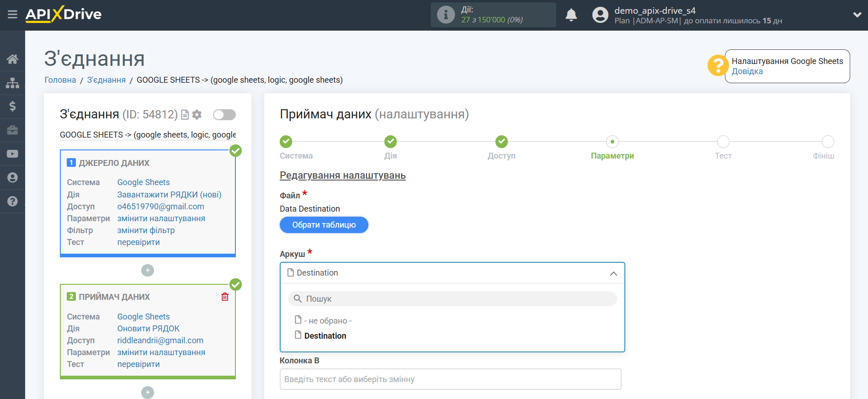Click source перевірити test link

click(138, 242)
